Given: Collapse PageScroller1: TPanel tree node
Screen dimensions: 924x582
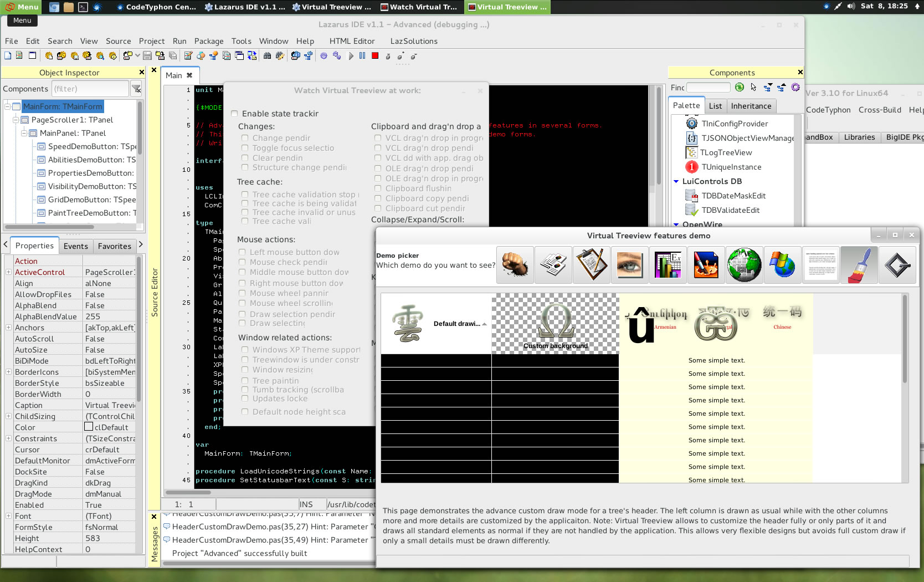Looking at the screenshot, I should (16, 120).
